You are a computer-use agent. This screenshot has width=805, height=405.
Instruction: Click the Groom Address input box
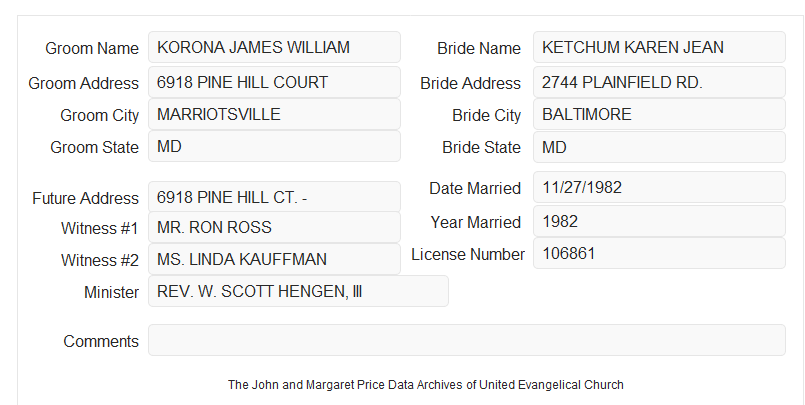pos(274,82)
